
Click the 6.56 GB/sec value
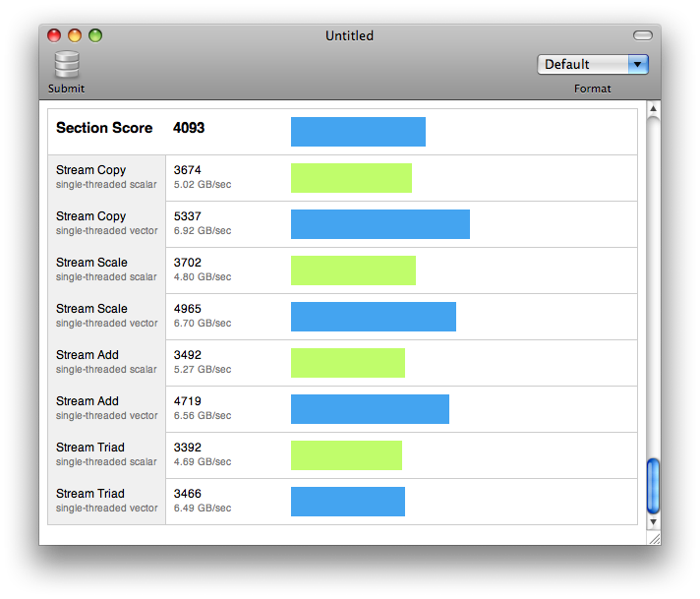coord(203,415)
